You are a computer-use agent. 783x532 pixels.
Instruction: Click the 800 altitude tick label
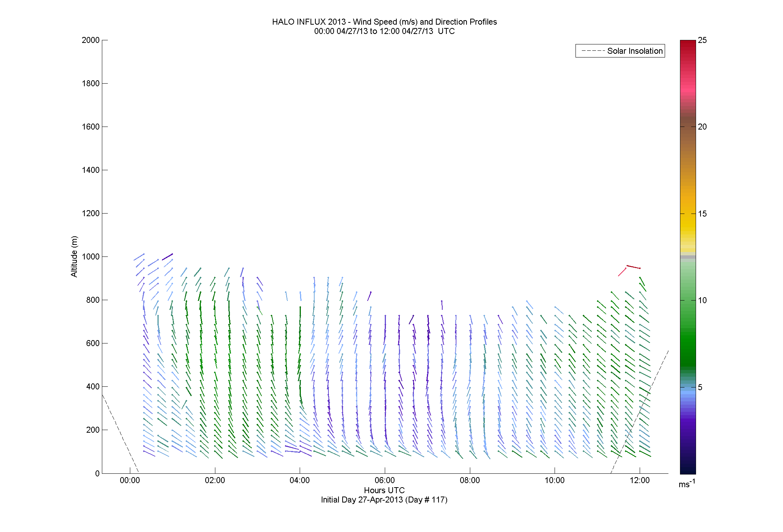coord(93,300)
